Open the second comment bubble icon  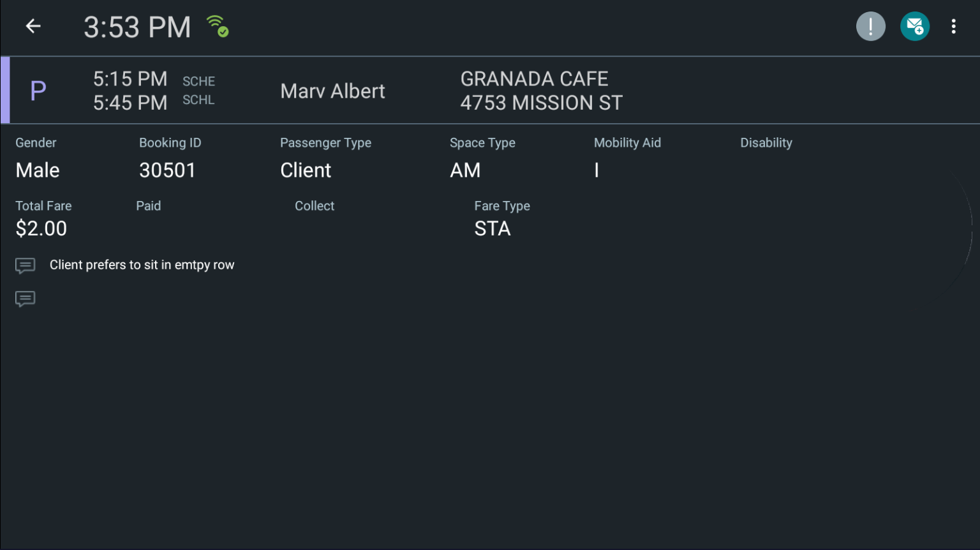point(25,299)
